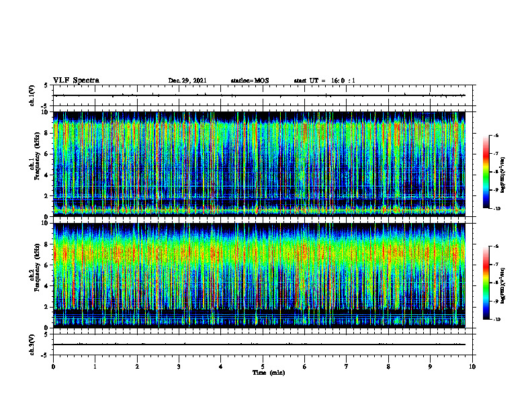Click the ch.1 colorbar 'log(PSD)' label
Viewport: 532px width, 411px height.
click(x=503, y=175)
